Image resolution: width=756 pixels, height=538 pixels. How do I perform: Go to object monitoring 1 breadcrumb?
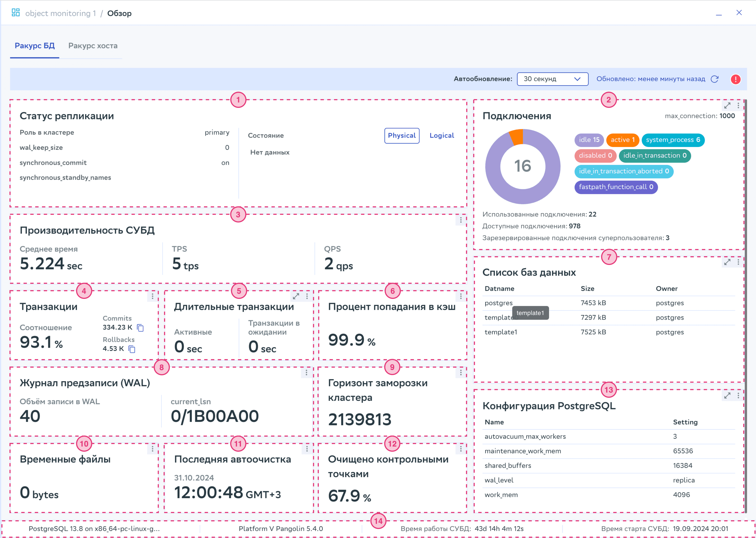(60, 13)
